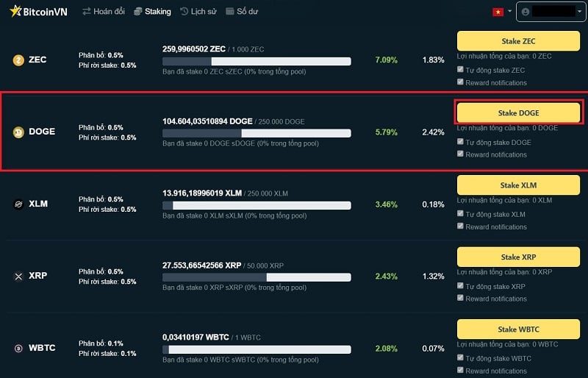The image size is (588, 378).
Task: Click the WBTC coin icon
Action: click(x=18, y=348)
